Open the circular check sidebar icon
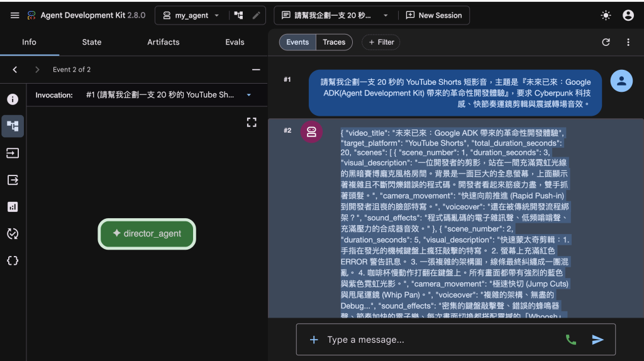644x361 pixels. coord(13,234)
